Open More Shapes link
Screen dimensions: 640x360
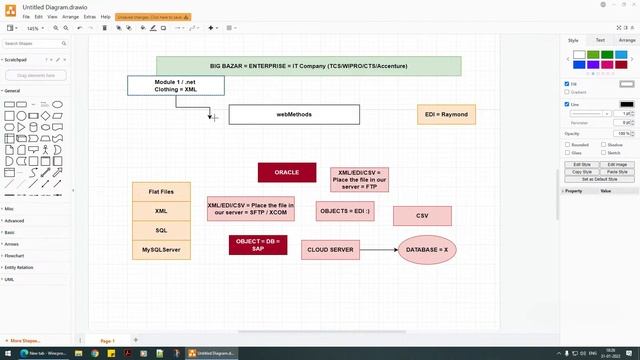[x=23, y=340]
